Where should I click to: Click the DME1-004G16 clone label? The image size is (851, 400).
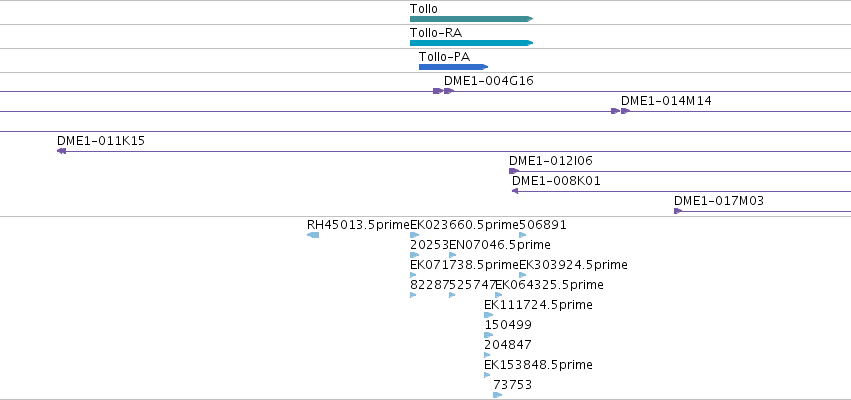(488, 81)
